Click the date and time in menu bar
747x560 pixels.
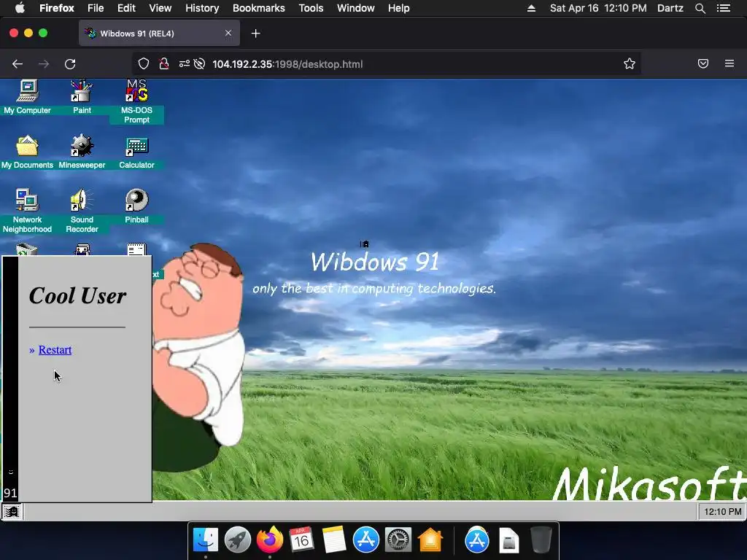[x=598, y=8]
